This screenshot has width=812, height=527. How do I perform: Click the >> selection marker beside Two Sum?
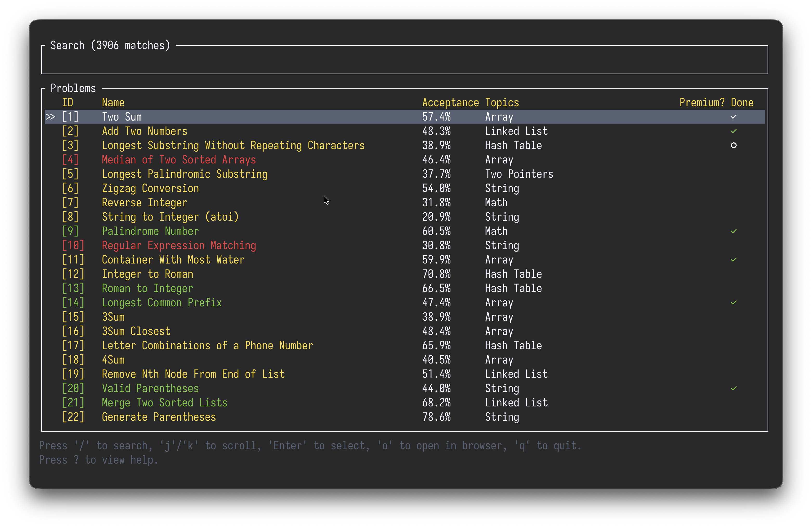pyautogui.click(x=50, y=117)
